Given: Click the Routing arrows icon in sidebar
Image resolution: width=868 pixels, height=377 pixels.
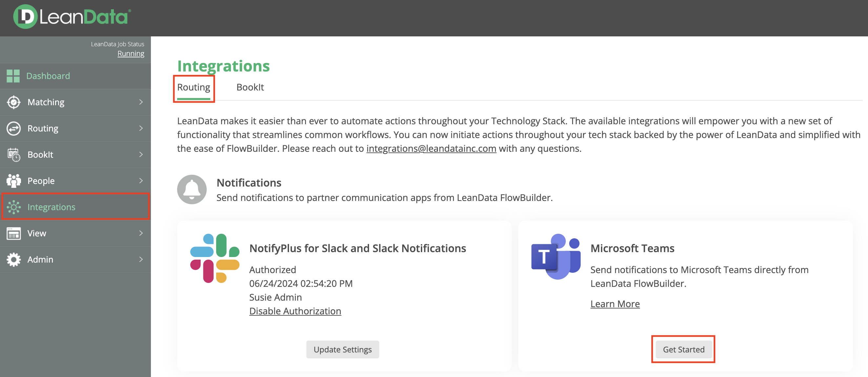Looking at the screenshot, I should [x=13, y=128].
